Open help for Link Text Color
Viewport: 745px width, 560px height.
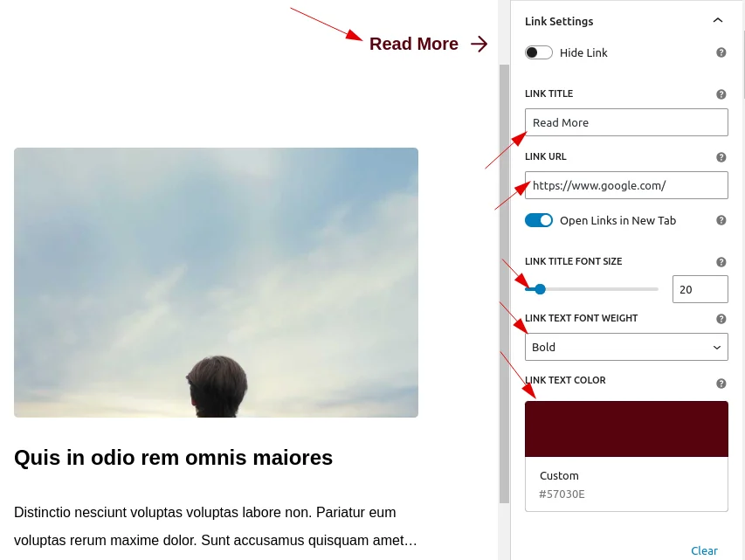[721, 383]
